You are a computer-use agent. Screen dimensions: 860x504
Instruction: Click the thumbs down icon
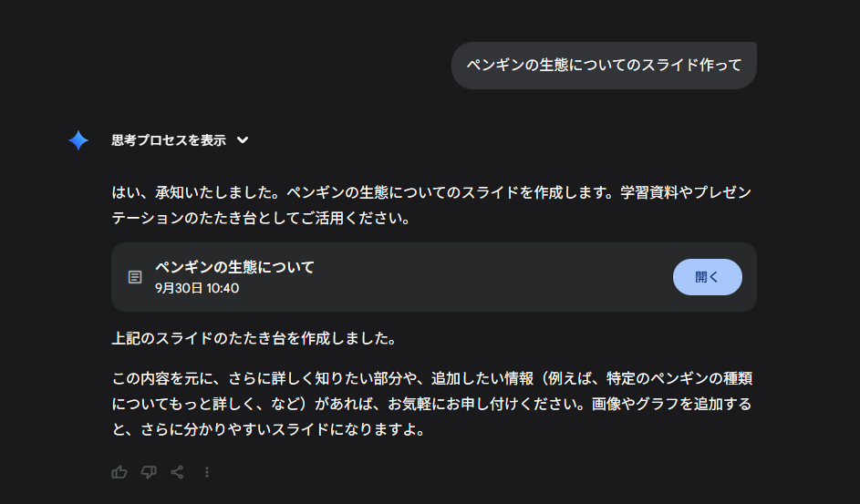tap(149, 472)
